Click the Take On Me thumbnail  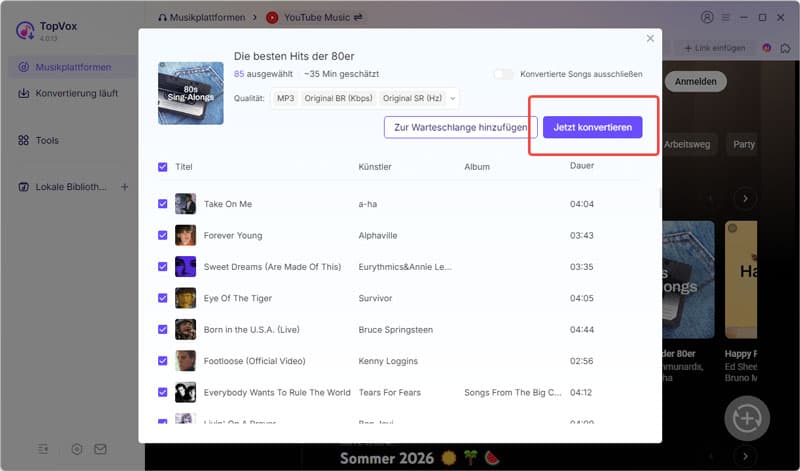click(x=185, y=204)
